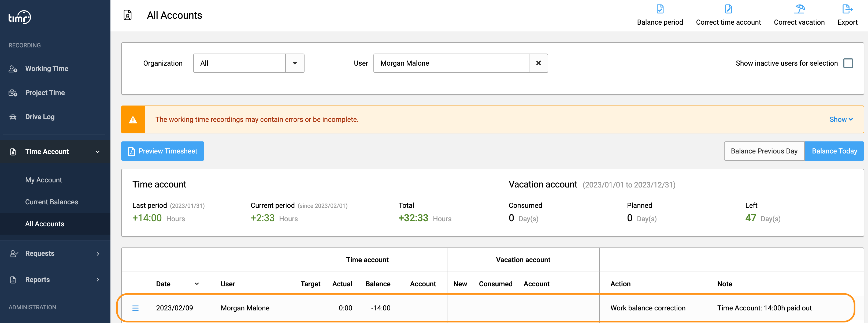The height and width of the screenshot is (323, 868).
Task: Click the Requests person icon
Action: coord(13,254)
